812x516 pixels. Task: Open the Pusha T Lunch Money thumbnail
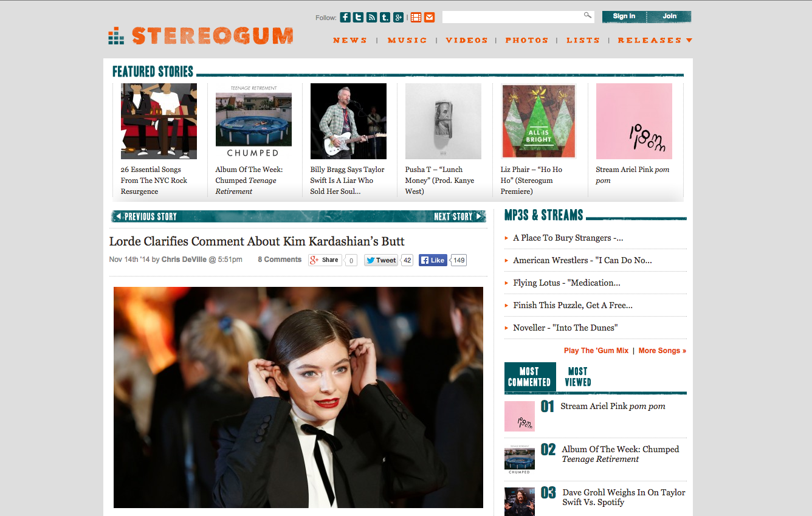(443, 121)
